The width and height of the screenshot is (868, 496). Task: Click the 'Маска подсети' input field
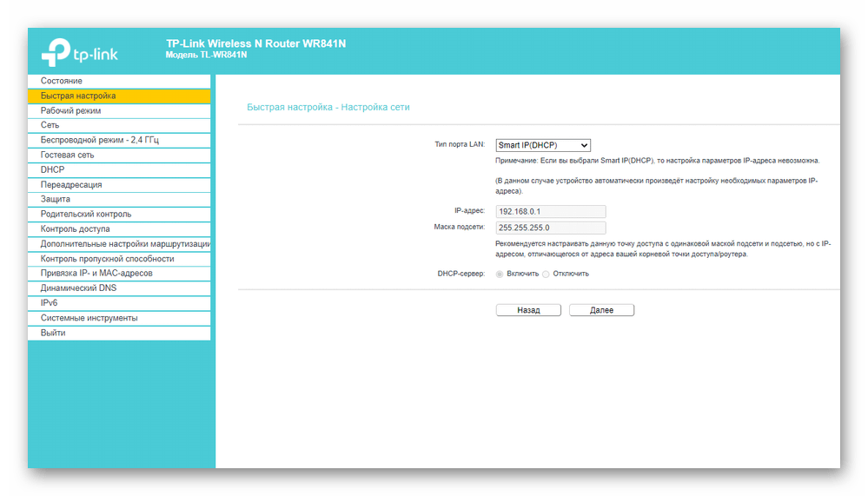[x=550, y=228]
